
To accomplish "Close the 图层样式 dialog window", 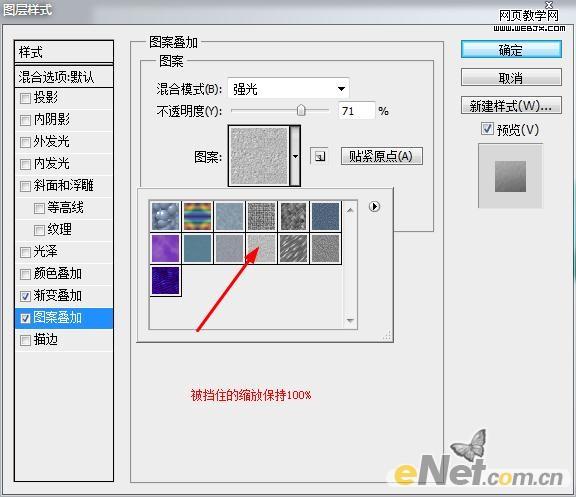I will click(549, 4).
